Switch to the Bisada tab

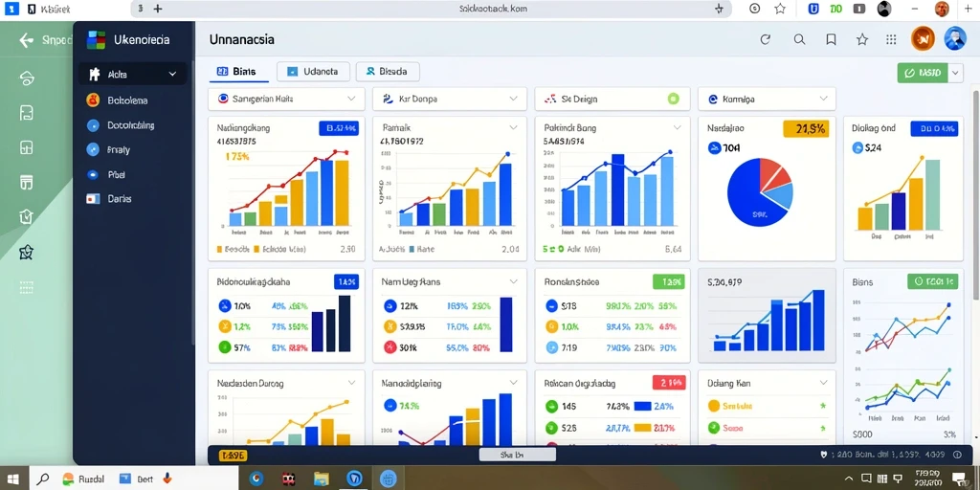point(388,71)
